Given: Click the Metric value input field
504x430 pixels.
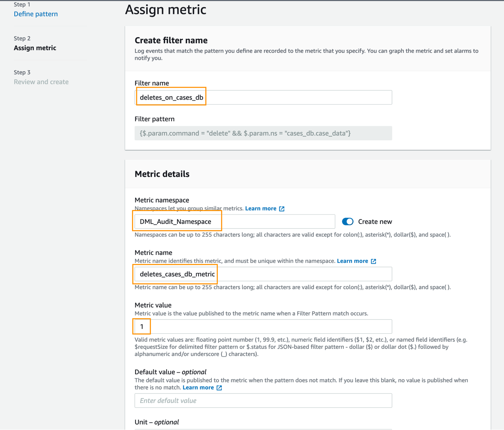Looking at the screenshot, I should point(263,327).
